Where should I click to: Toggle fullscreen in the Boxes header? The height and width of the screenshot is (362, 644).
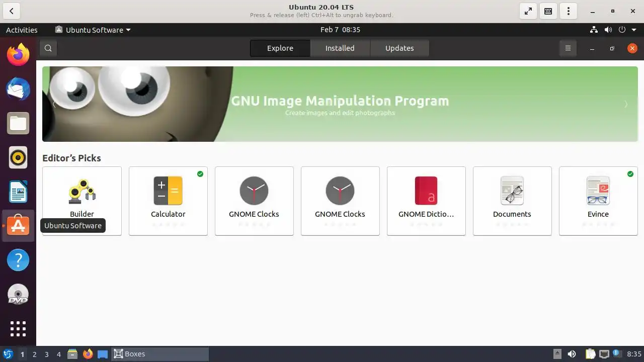coord(528,11)
